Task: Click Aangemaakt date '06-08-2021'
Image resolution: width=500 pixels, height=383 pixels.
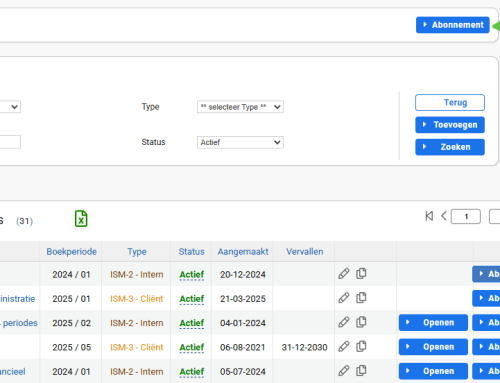Action: point(243,347)
